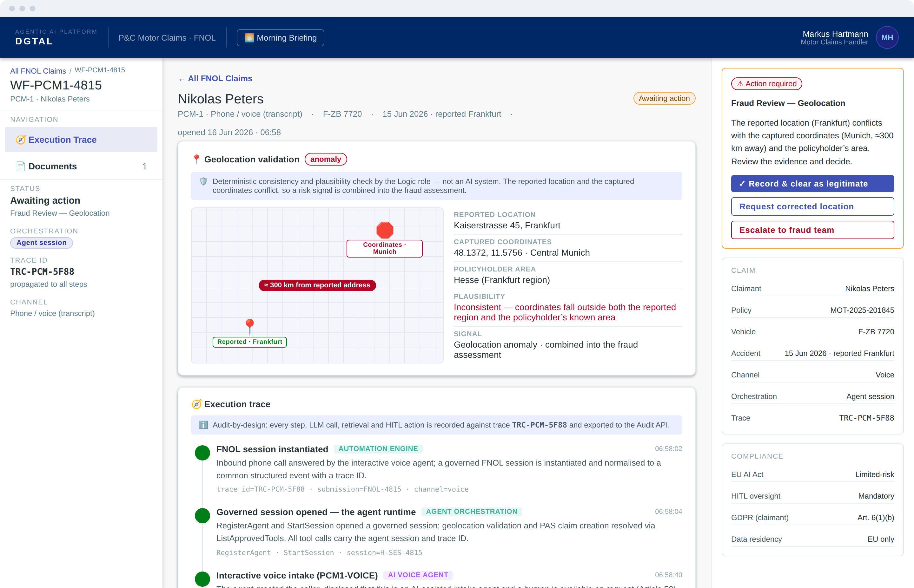Click the Frankfurt reported location pin

click(x=249, y=327)
